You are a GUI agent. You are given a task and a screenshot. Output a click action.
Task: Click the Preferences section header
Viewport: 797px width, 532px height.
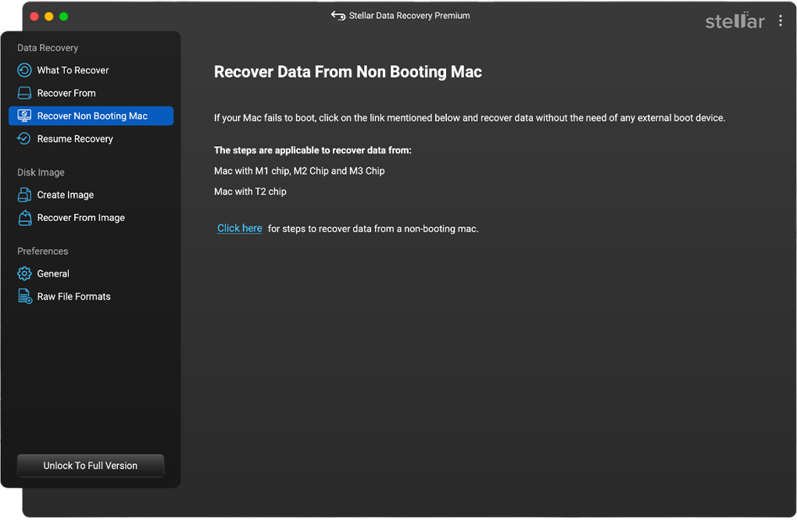click(43, 251)
